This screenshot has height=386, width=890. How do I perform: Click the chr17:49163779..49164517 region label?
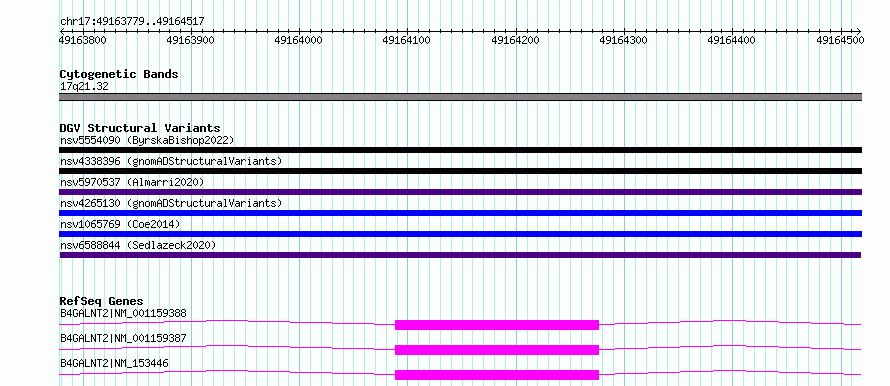pyautogui.click(x=132, y=22)
